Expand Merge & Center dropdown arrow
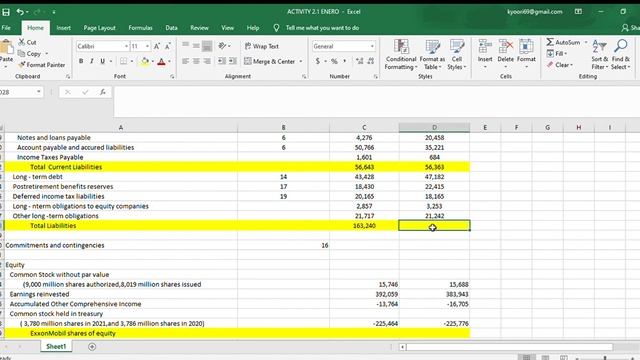This screenshot has width=640, height=360. [x=301, y=61]
